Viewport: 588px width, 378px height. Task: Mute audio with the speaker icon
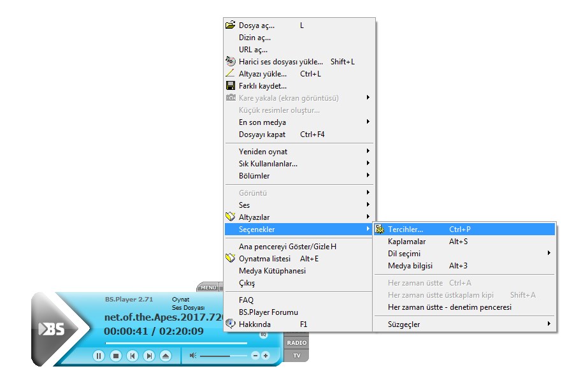(193, 356)
